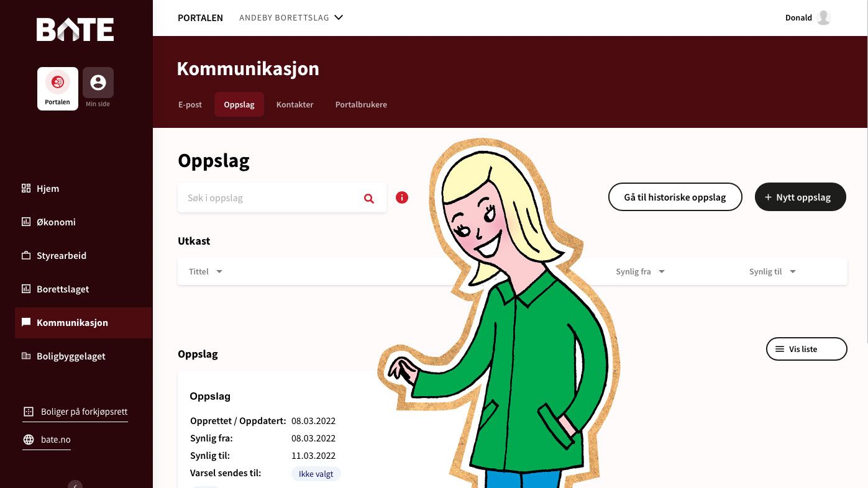The height and width of the screenshot is (488, 868).
Task: Type in the Søk i oppslag field
Action: (x=267, y=197)
